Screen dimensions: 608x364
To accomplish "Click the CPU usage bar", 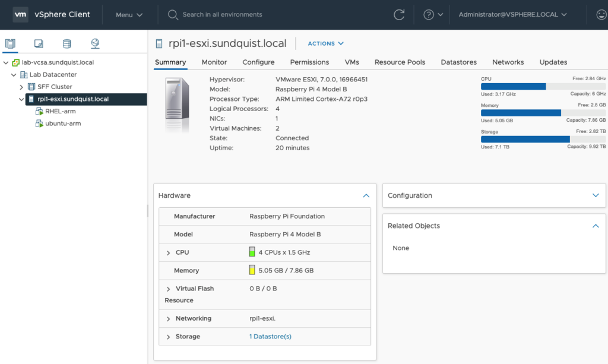I will click(x=543, y=87).
